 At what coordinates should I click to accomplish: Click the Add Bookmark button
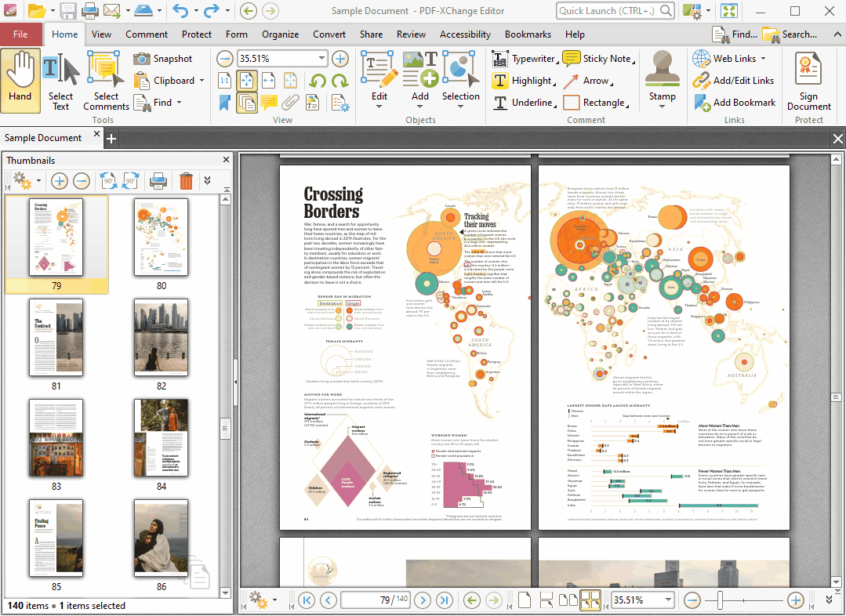pyautogui.click(x=734, y=103)
